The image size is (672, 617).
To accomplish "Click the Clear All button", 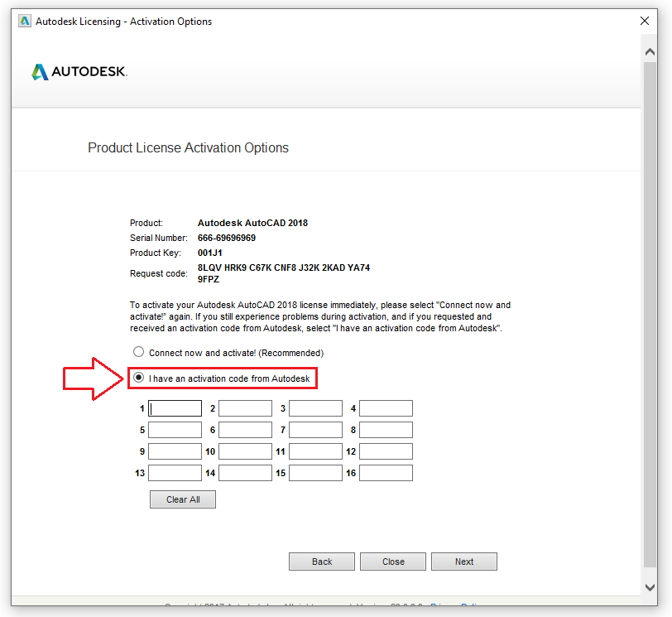I will pyautogui.click(x=183, y=499).
